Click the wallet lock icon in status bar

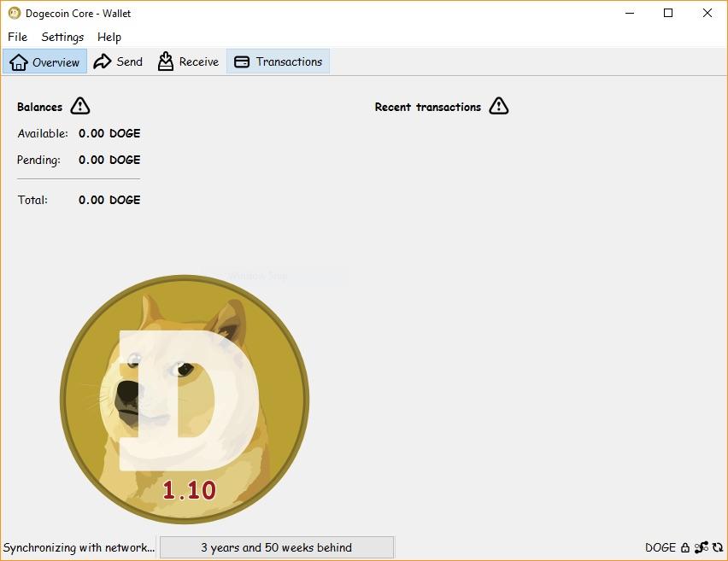(685, 547)
